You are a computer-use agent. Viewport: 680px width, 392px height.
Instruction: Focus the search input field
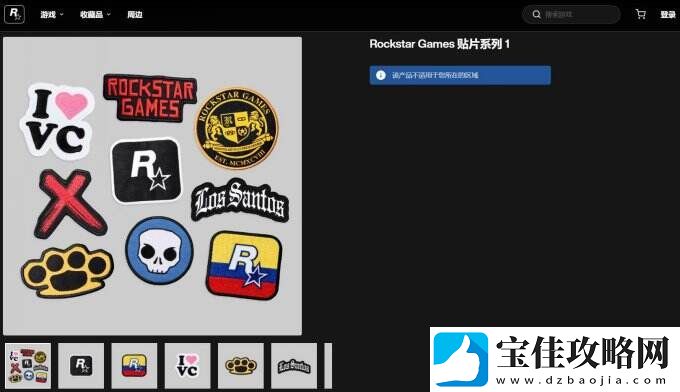click(x=572, y=14)
